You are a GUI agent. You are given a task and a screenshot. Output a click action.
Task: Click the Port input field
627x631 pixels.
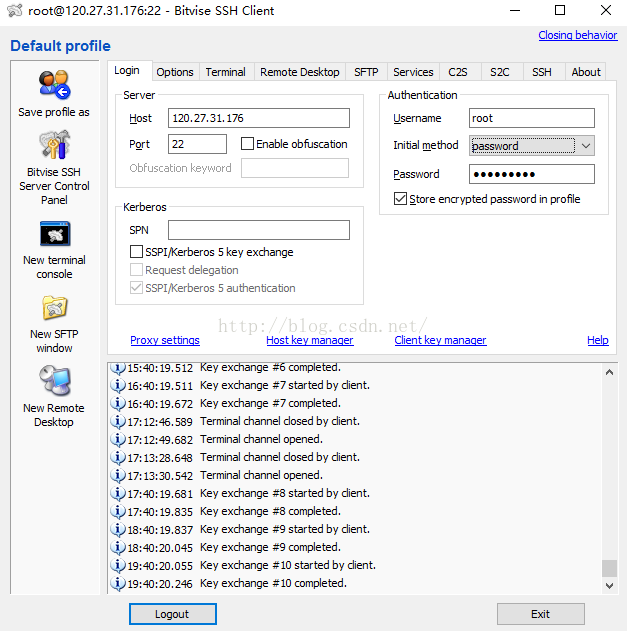(x=197, y=144)
